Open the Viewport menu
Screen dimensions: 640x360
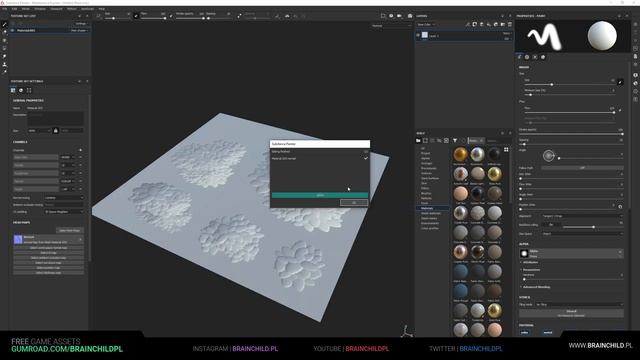56,9
